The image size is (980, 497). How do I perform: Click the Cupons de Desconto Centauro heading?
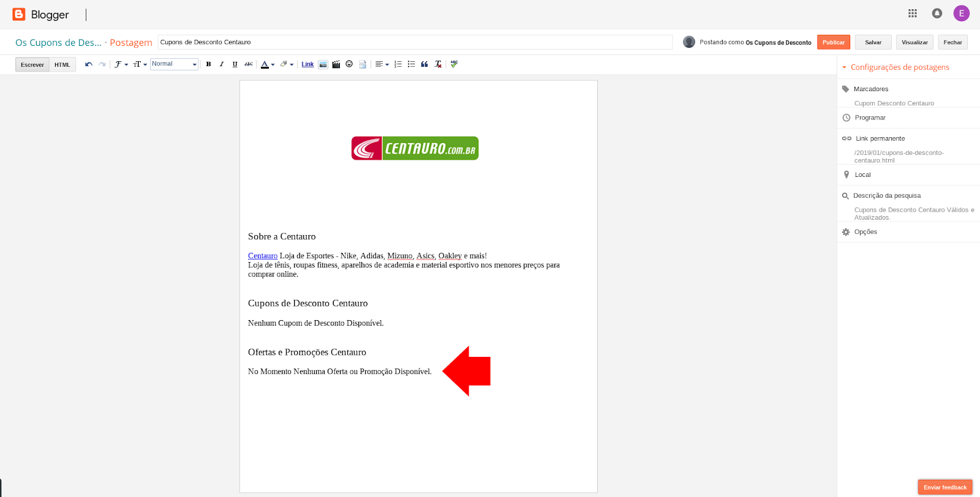(x=307, y=303)
